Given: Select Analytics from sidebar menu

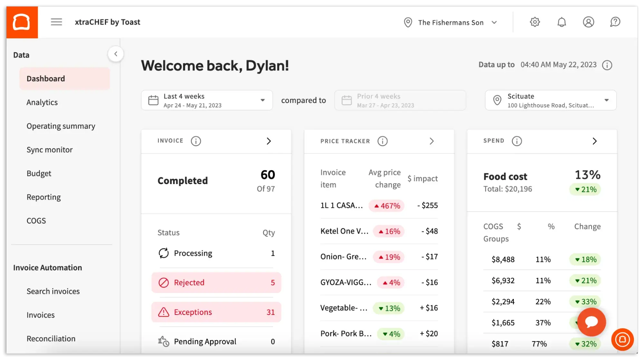Looking at the screenshot, I should coord(42,102).
